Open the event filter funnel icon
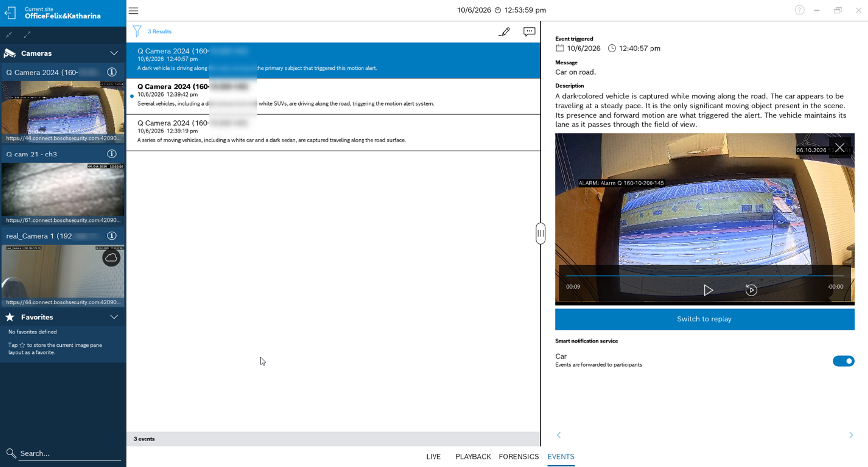 click(137, 31)
